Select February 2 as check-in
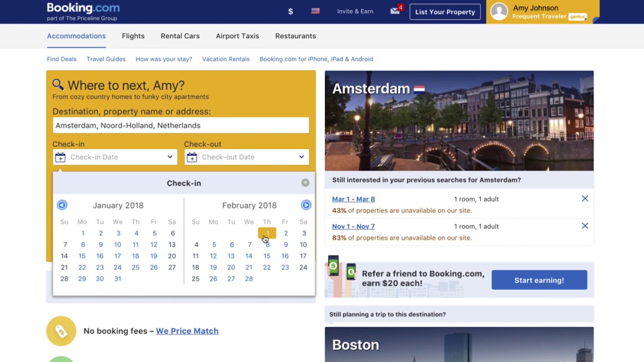Viewport: 644px width, 362px height. pyautogui.click(x=286, y=233)
